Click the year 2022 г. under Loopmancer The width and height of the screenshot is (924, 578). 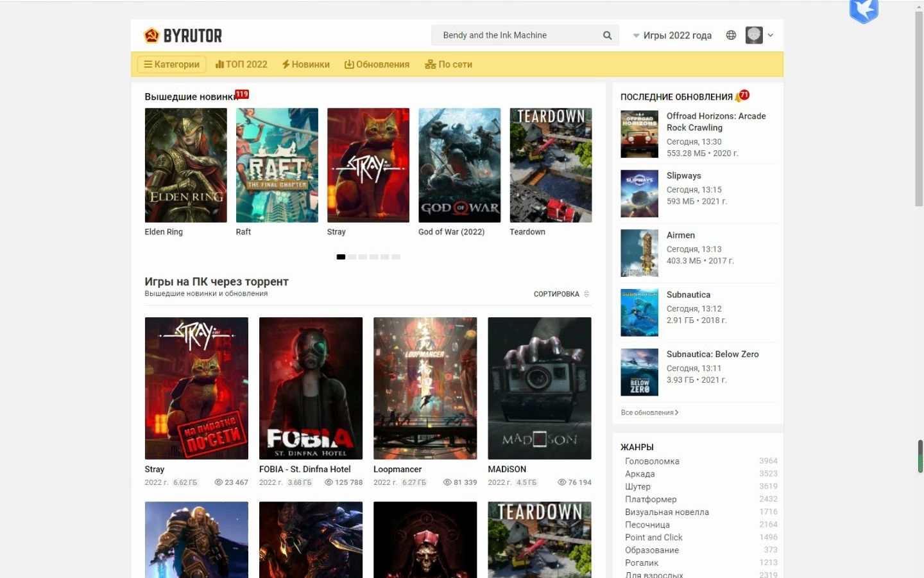(385, 482)
